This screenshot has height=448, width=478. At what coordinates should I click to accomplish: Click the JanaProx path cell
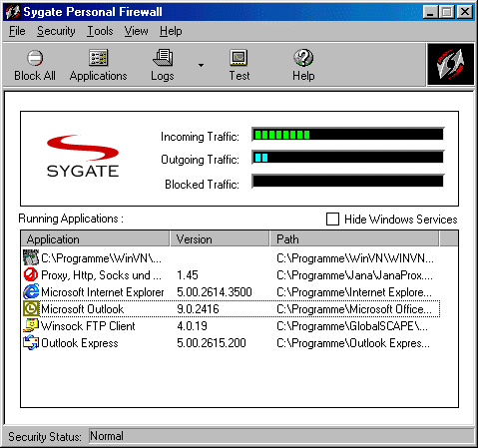[x=354, y=275]
